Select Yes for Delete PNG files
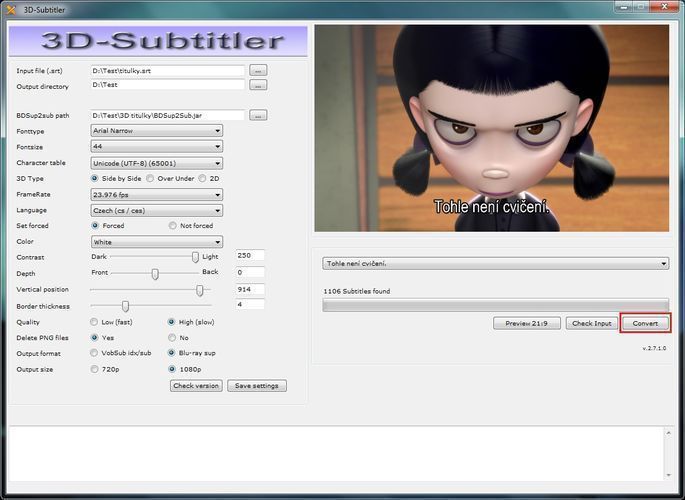The image size is (685, 500). pyautogui.click(x=94, y=338)
